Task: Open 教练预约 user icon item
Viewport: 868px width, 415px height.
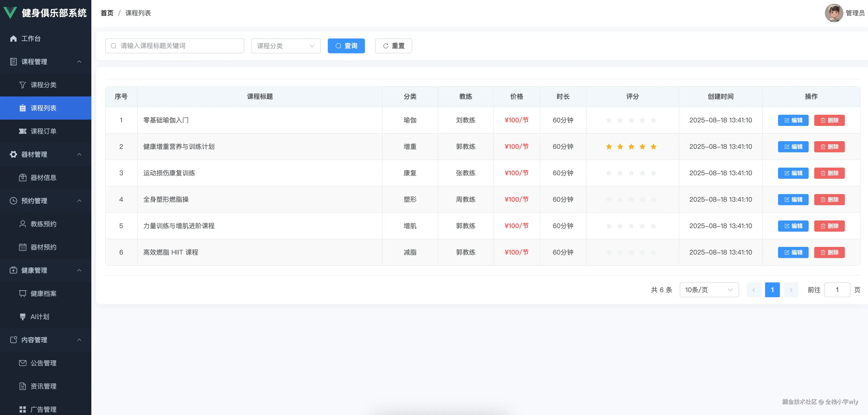Action: (x=22, y=224)
